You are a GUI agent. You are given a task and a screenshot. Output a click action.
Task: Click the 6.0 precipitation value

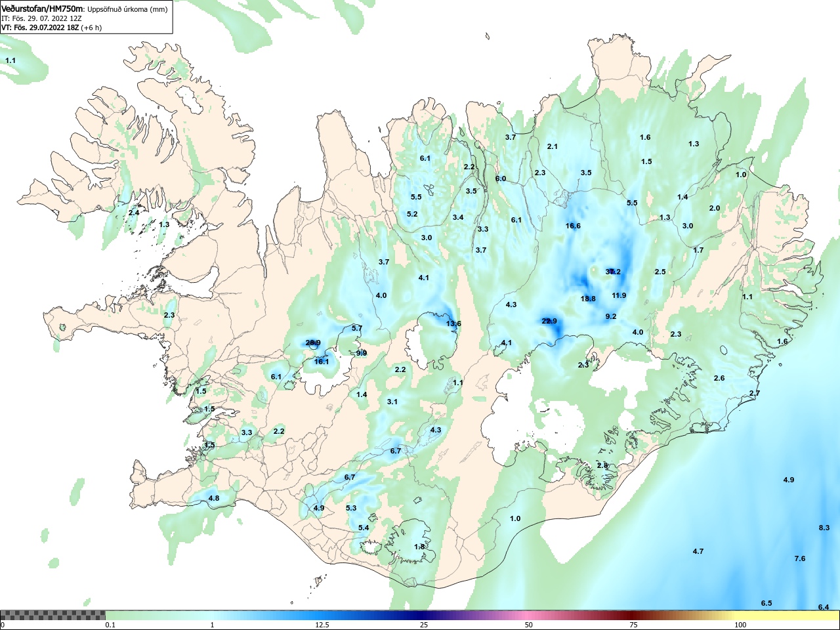click(501, 178)
